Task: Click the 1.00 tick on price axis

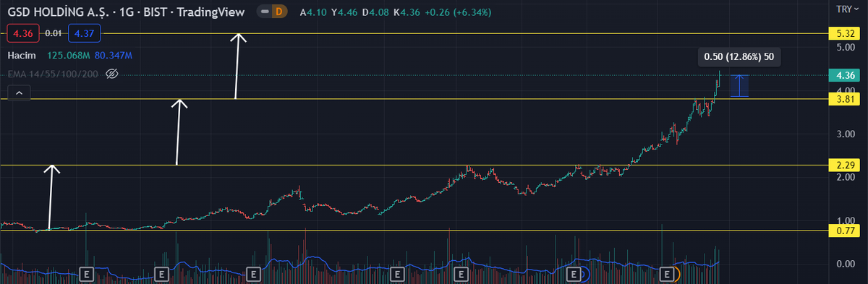Action: (x=845, y=220)
